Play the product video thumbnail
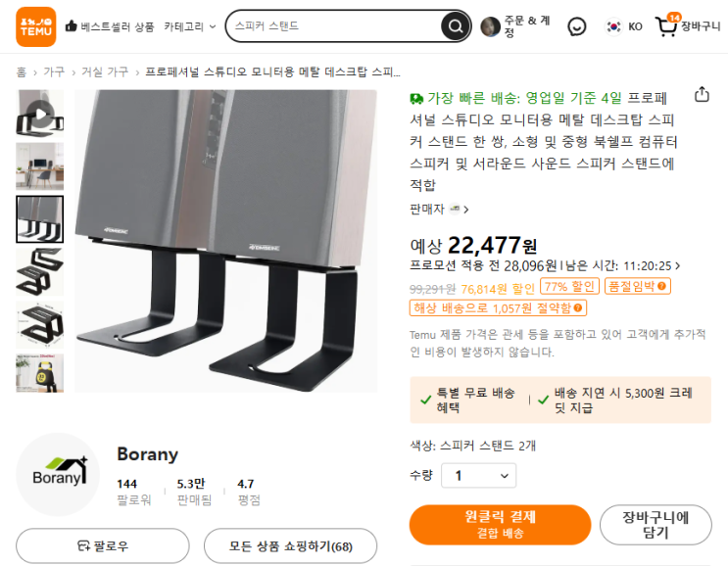Viewport: 728px width, 566px height. 40,113
